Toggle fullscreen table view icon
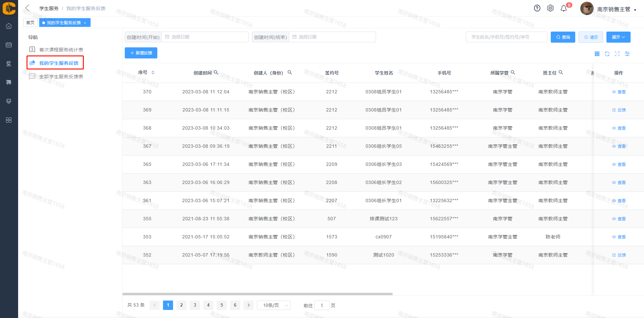The image size is (644, 318). click(617, 54)
